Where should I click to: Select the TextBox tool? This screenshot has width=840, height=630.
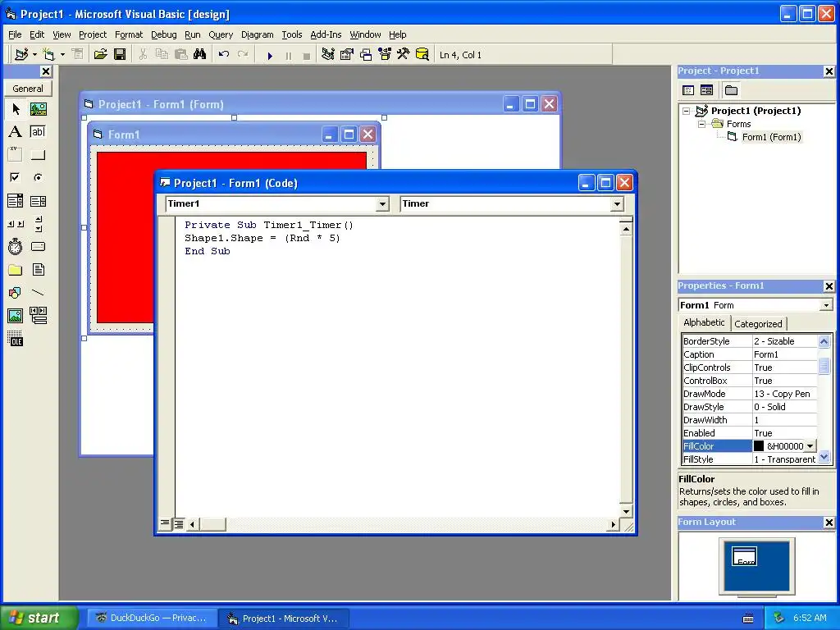pos(38,132)
